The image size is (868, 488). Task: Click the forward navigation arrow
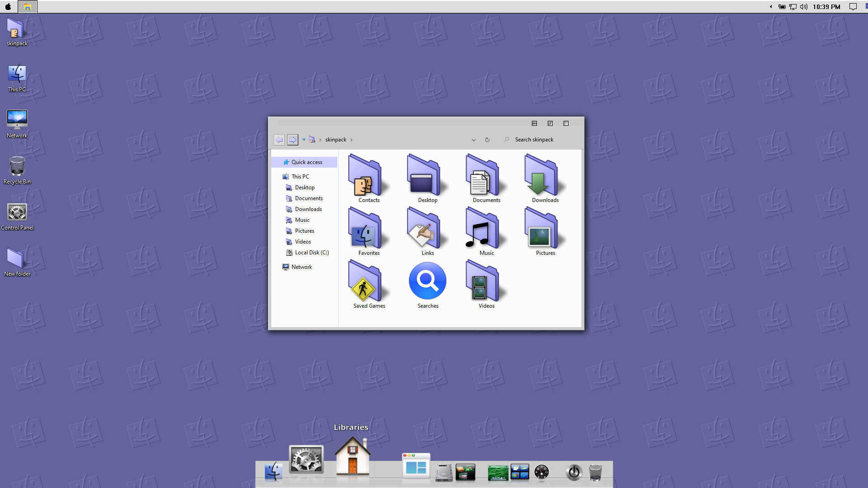[292, 140]
